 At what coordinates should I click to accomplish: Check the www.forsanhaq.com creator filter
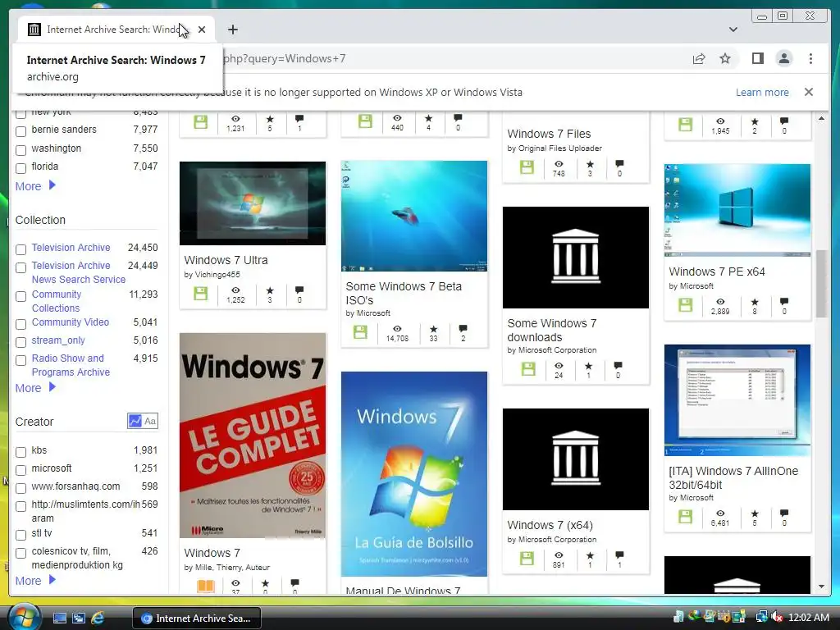click(21, 488)
